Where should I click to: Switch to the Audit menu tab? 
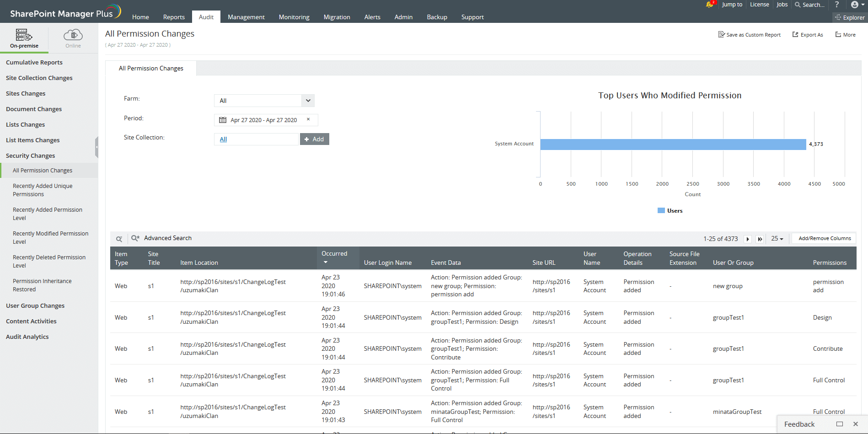[206, 17]
